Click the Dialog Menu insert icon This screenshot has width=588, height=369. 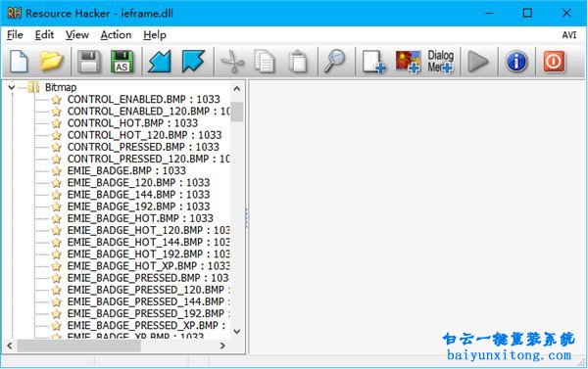pyautogui.click(x=441, y=62)
